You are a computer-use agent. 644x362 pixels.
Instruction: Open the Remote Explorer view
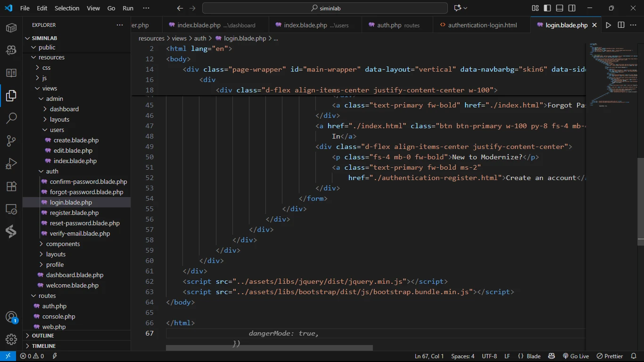point(11,209)
